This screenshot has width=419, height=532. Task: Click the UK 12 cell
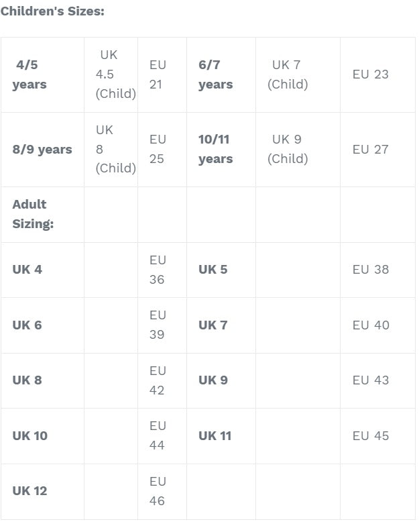point(42,492)
